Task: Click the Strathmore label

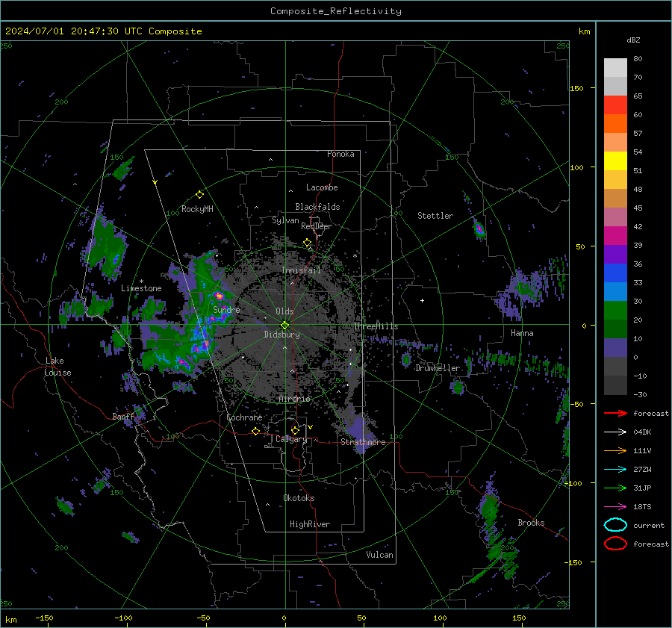Action: [x=363, y=442]
